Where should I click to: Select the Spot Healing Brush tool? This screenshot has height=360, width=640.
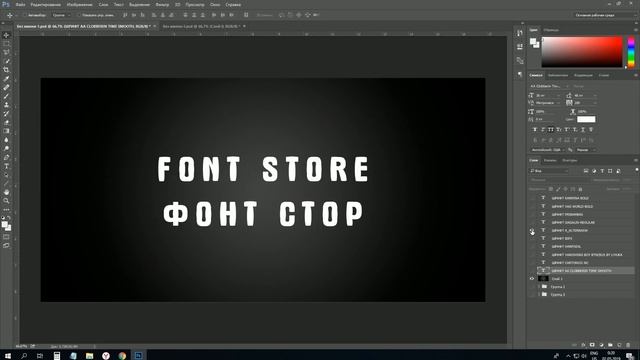(x=6, y=87)
